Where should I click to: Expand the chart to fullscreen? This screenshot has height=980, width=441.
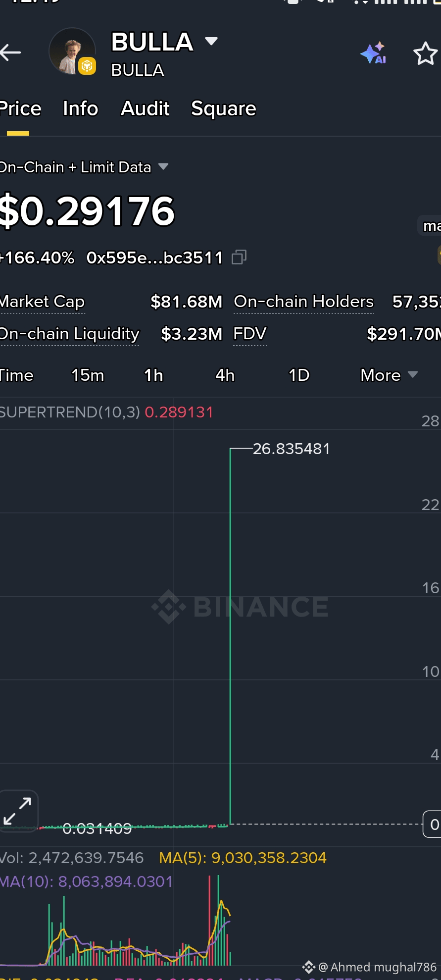[x=18, y=811]
